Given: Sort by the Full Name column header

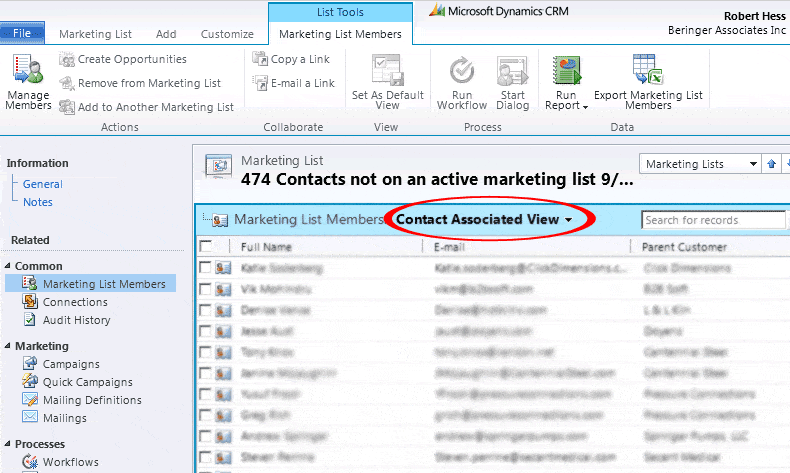Looking at the screenshot, I should (266, 247).
